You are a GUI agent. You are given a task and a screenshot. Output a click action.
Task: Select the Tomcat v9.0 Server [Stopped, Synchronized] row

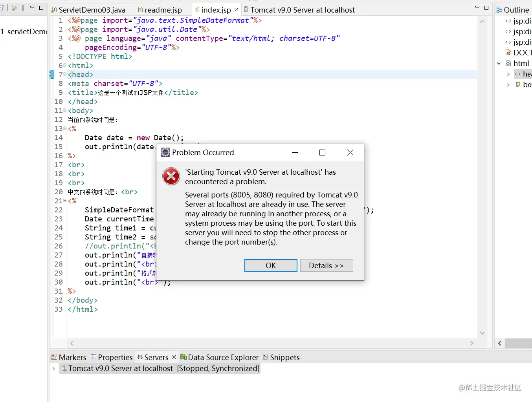point(160,369)
